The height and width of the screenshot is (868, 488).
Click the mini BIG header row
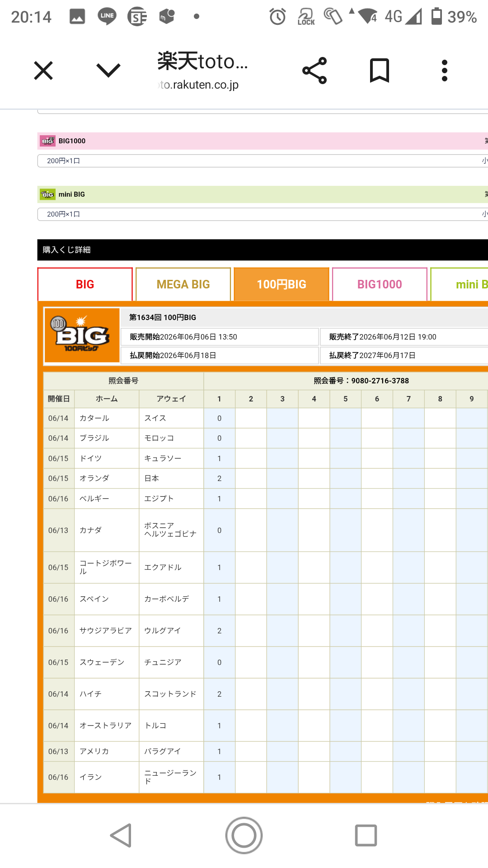(x=263, y=194)
